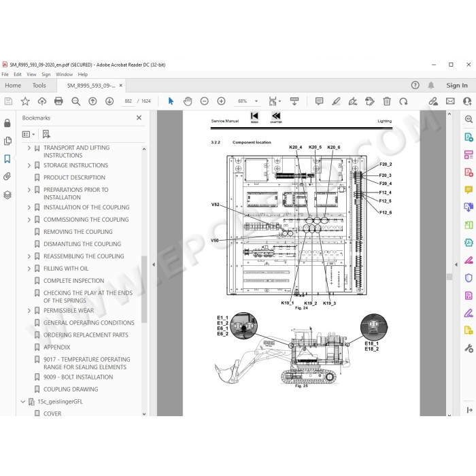Image resolution: width=476 pixels, height=476 pixels.
Task: Add new bookmark button
Action: [46, 134]
